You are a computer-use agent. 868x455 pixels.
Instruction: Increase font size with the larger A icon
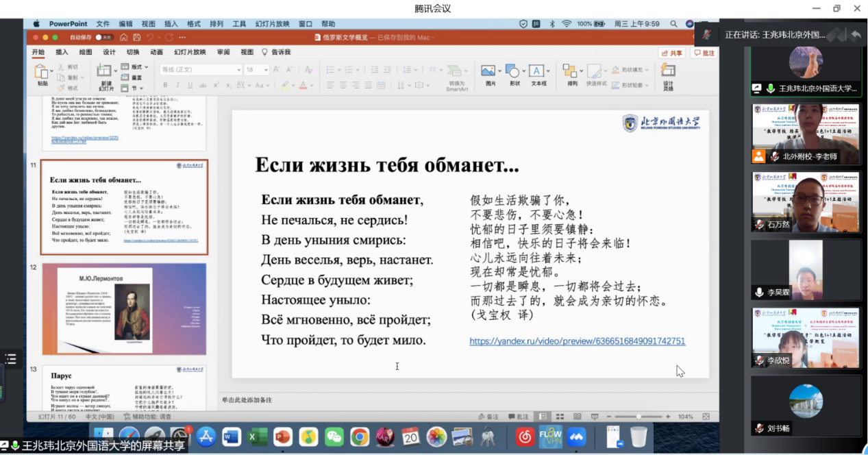275,69
